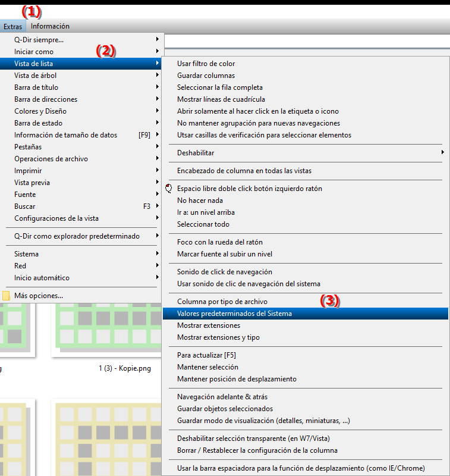Screen dimensions: 450x476
Task: Click Guardar columnas entry
Action: (x=206, y=76)
